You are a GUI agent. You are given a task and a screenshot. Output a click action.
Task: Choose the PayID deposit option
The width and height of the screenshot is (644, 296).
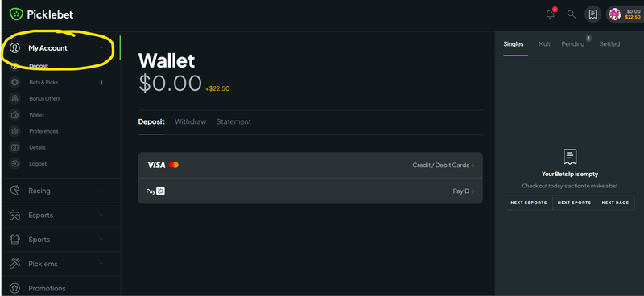(x=311, y=191)
